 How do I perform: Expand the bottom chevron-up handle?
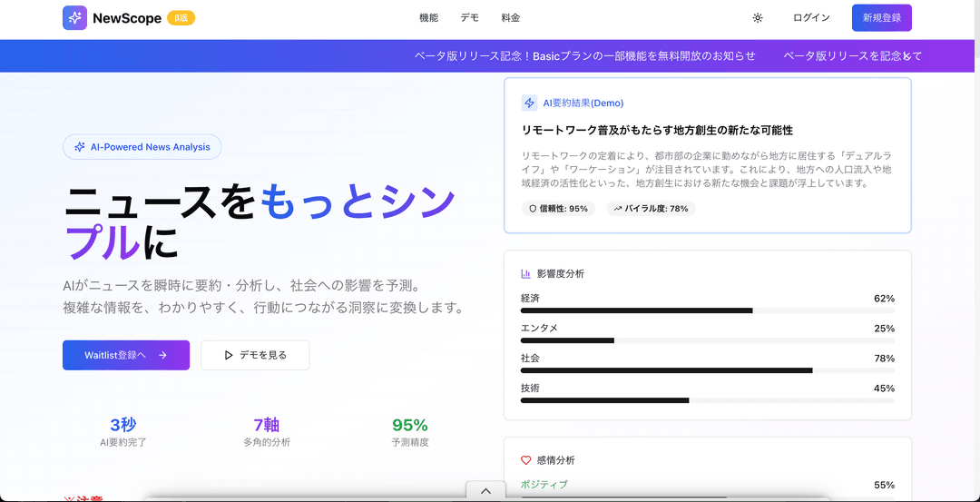pyautogui.click(x=485, y=491)
